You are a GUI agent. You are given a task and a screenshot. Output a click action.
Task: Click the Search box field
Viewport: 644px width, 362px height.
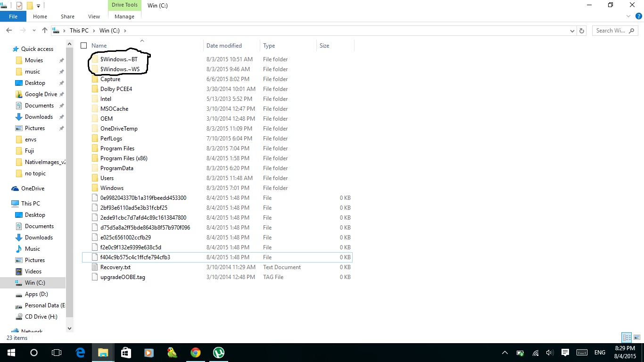[x=613, y=31]
